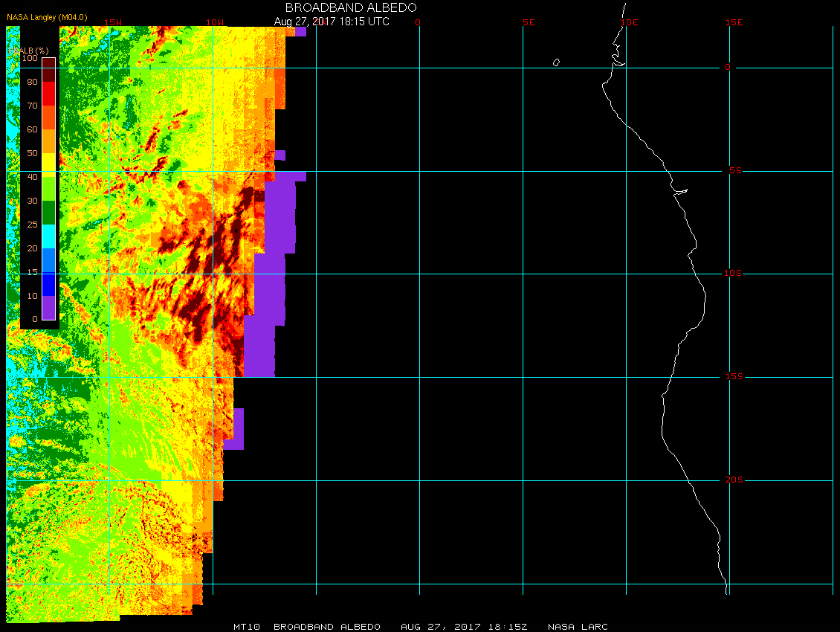
Task: Click the 'Aug 27, 2017 18:15 UTC' timestamp
Action: pyautogui.click(x=332, y=22)
